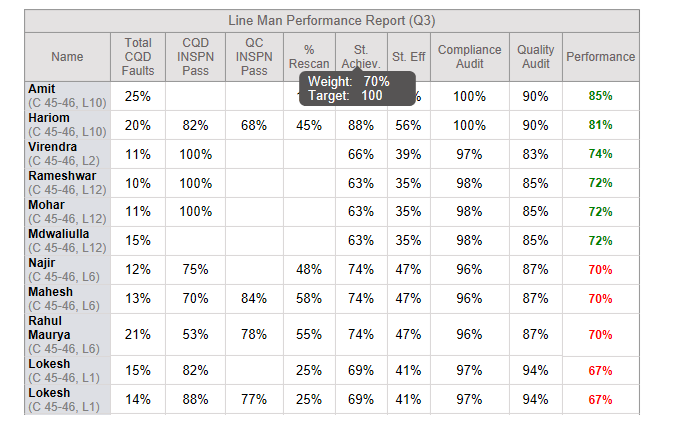Click Rameshwar's name cell
The height and width of the screenshot is (427, 681).
pos(67,183)
